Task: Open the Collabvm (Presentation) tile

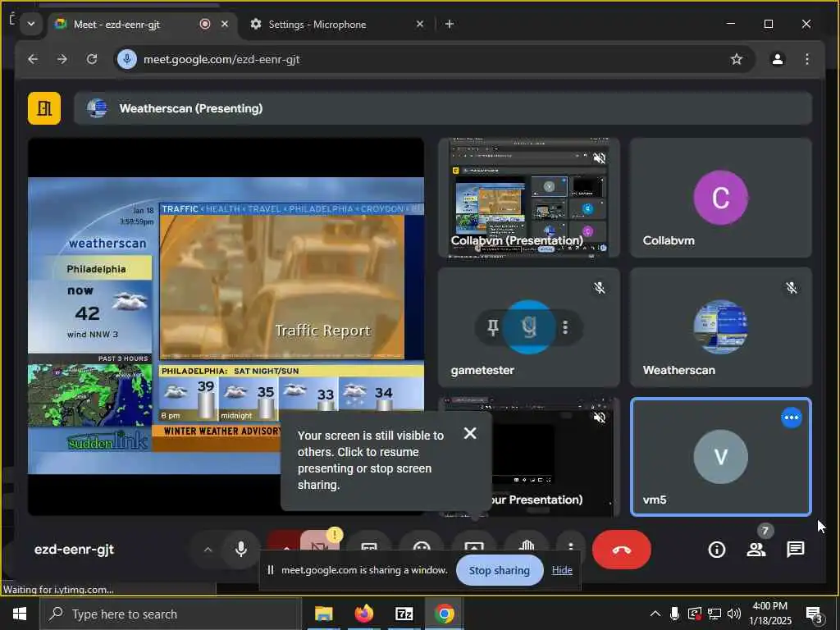Action: point(529,198)
